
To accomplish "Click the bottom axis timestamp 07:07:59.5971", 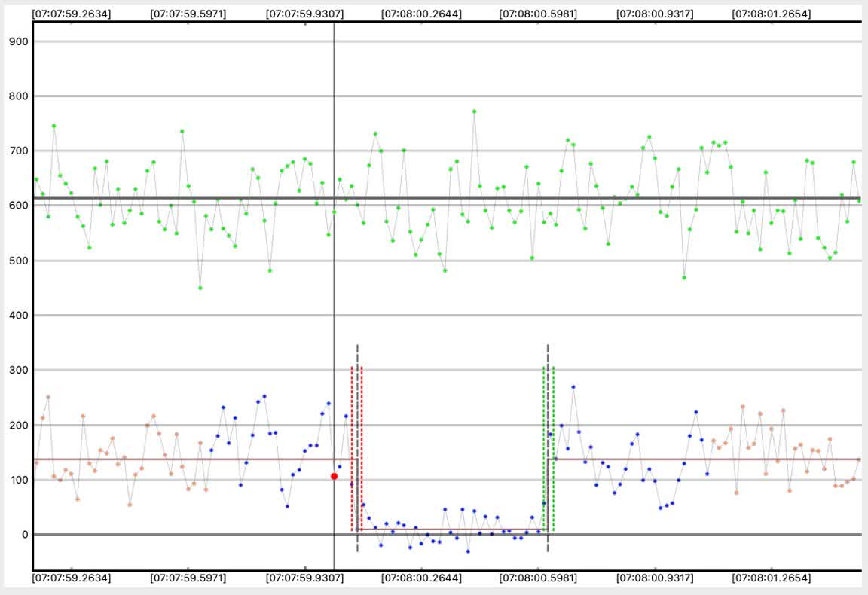I will pyautogui.click(x=188, y=578).
